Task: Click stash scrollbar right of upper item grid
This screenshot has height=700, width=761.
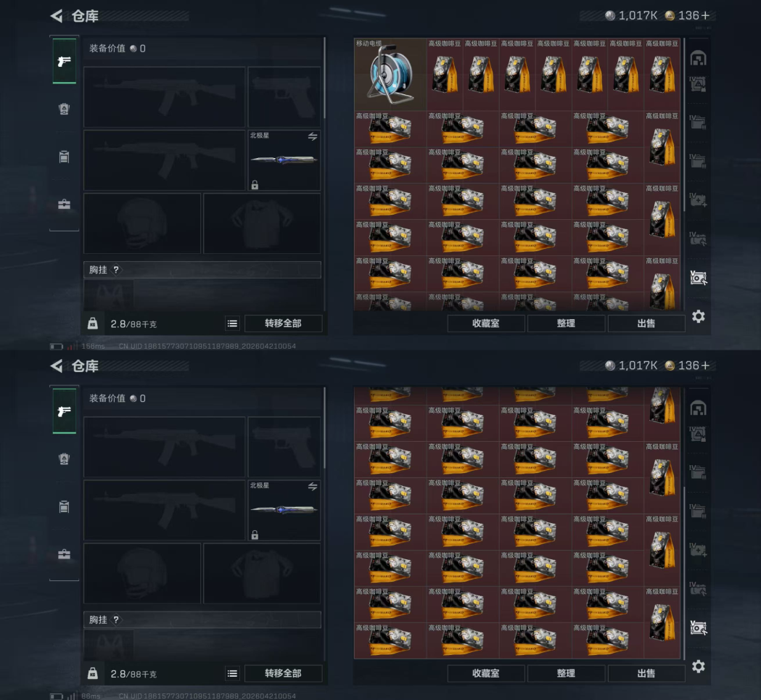Action: click(684, 125)
